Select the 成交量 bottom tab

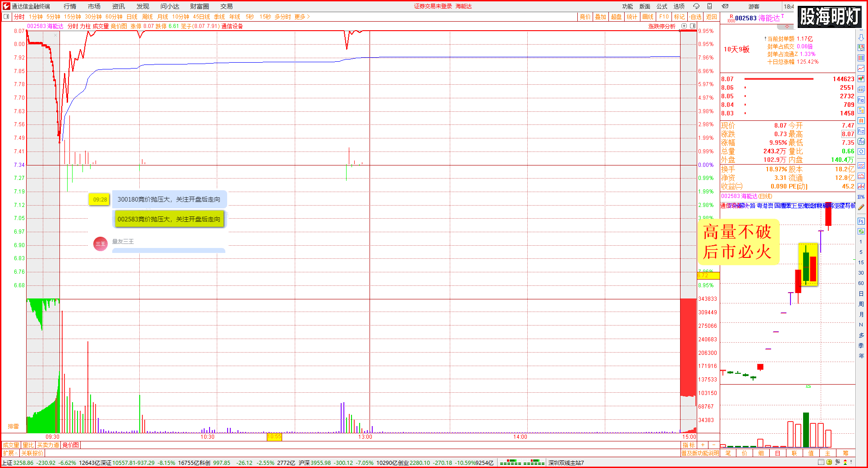[x=11, y=445]
